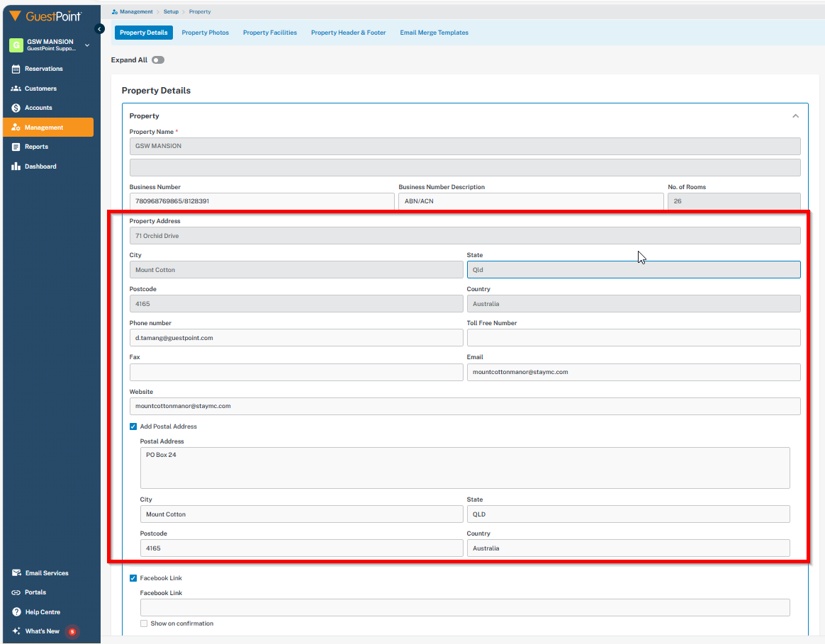
Task: Open Portals link in sidebar
Action: [35, 592]
